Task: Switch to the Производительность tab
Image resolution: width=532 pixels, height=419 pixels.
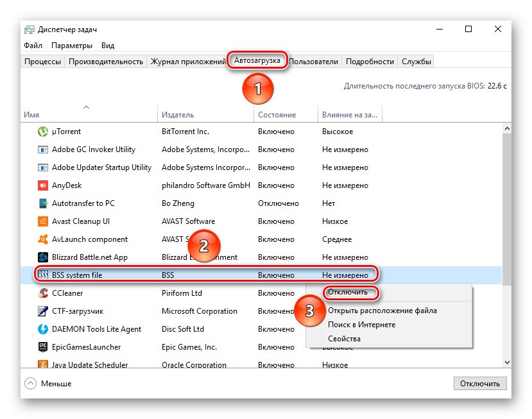Action: click(x=105, y=62)
